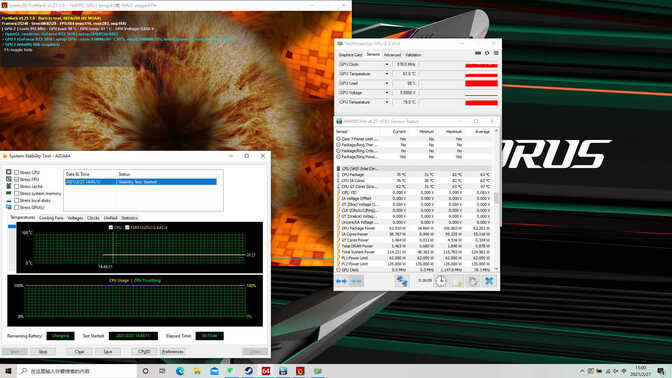Open the GPU Clock sensor dropdown
This screenshot has height=378, width=672.
[x=387, y=64]
